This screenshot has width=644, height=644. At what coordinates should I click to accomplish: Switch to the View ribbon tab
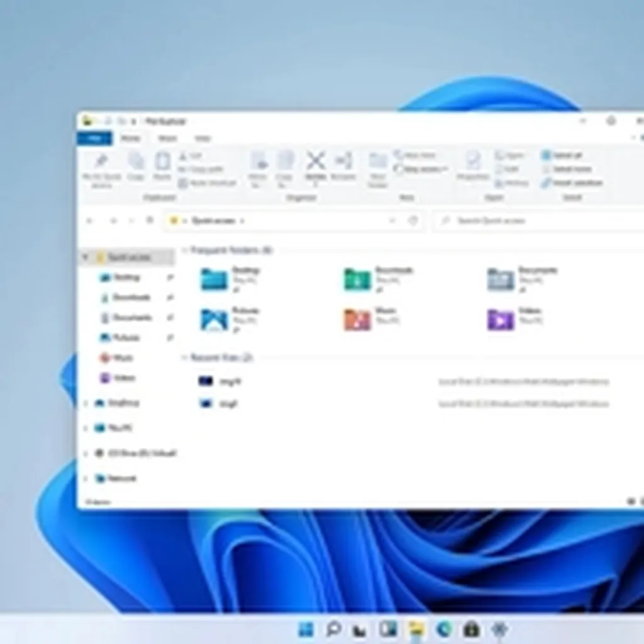(x=203, y=138)
